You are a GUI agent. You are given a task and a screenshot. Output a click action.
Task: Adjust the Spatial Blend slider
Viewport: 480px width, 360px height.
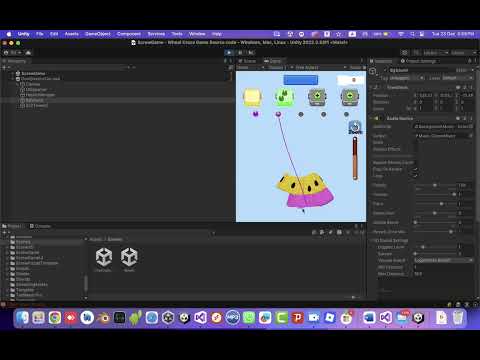pyautogui.click(x=435, y=222)
